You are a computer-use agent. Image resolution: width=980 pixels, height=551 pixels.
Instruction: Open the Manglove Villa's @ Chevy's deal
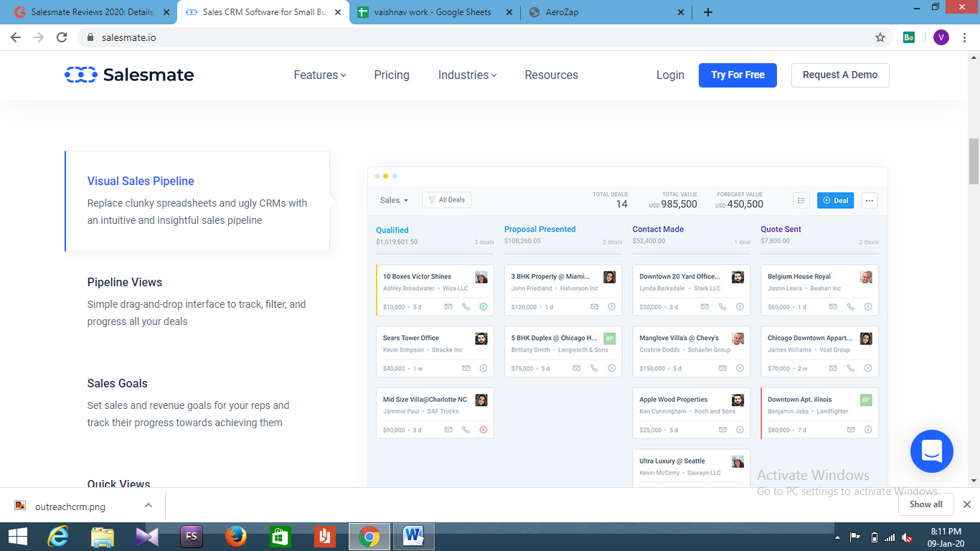692,352
